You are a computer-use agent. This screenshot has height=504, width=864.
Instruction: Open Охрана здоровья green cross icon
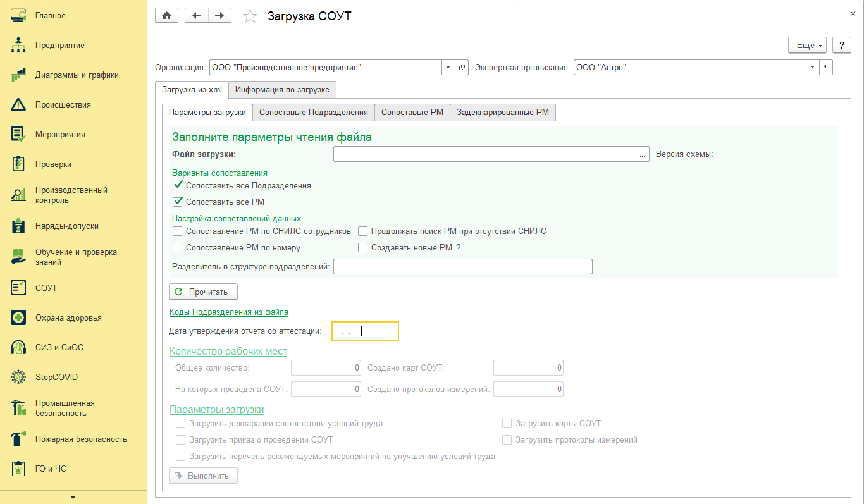click(18, 318)
